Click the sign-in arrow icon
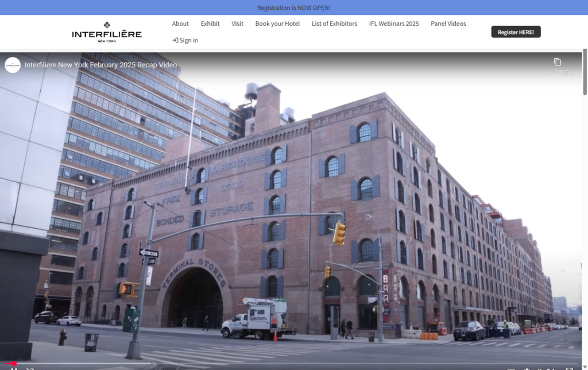The width and height of the screenshot is (588, 370). pyautogui.click(x=175, y=40)
